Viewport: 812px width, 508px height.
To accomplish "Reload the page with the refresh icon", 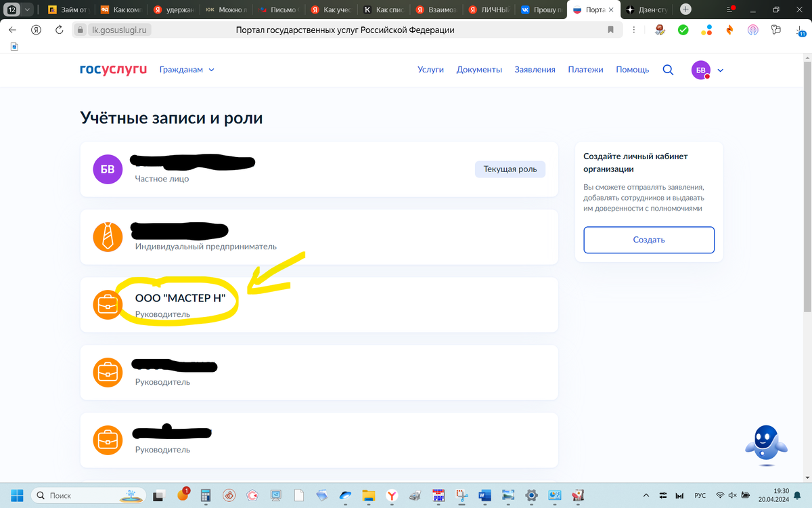I will pyautogui.click(x=60, y=30).
